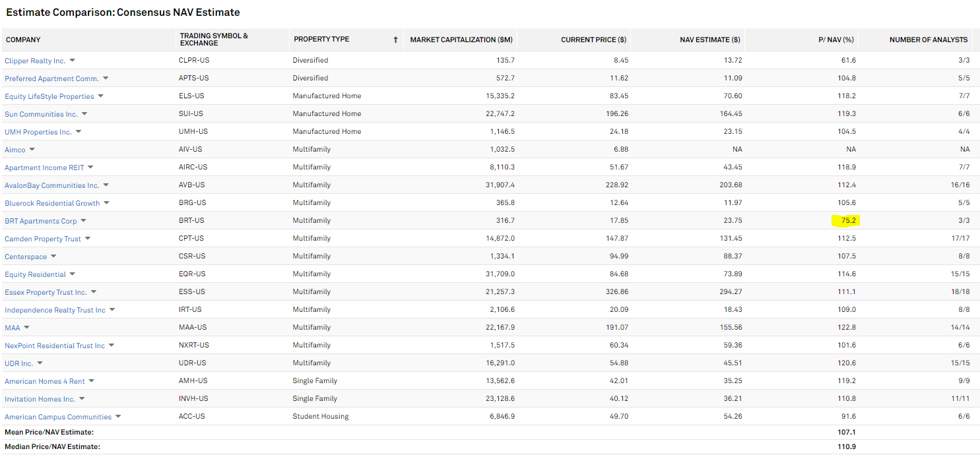Click the COMPANY column header
Image resolution: width=980 pixels, height=455 pixels.
click(x=23, y=40)
